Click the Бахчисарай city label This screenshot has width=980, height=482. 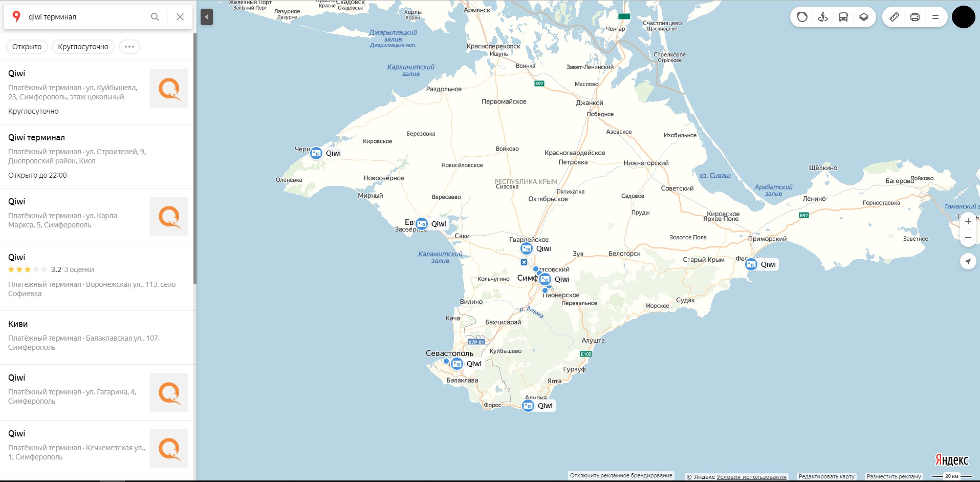[x=503, y=322]
